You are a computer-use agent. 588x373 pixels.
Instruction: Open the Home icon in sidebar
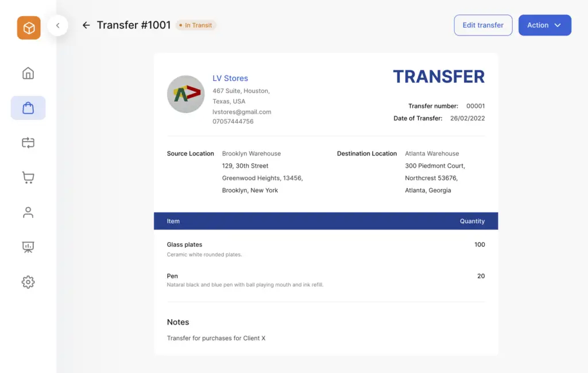pos(28,73)
